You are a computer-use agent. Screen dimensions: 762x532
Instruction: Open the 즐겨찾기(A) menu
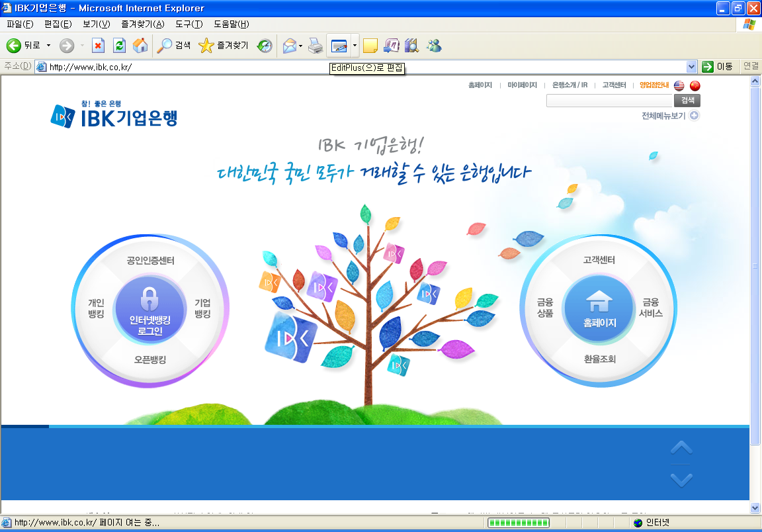pyautogui.click(x=143, y=24)
